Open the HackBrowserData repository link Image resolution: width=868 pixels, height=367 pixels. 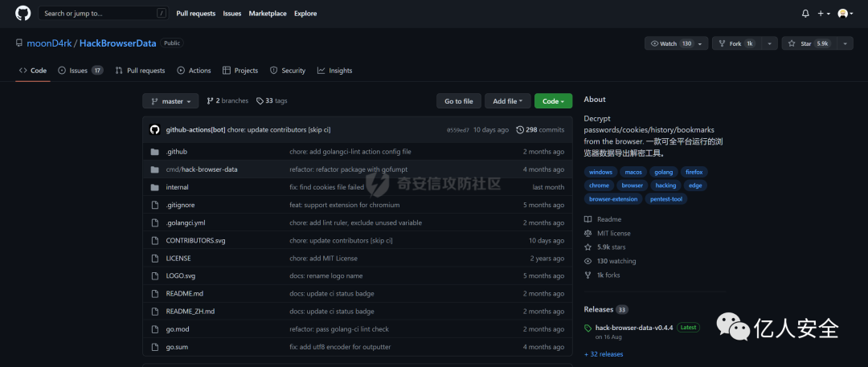[118, 43]
